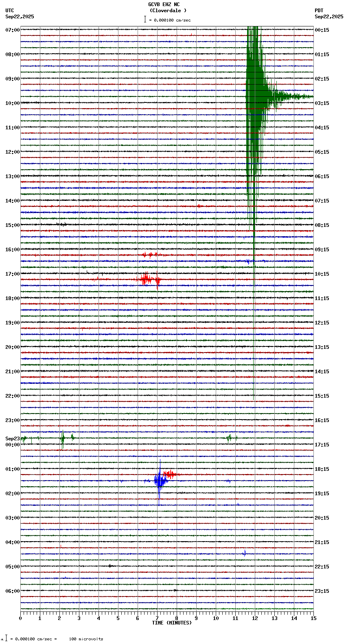
Task: Click the 12 minute axis tick label
Action: click(255, 618)
